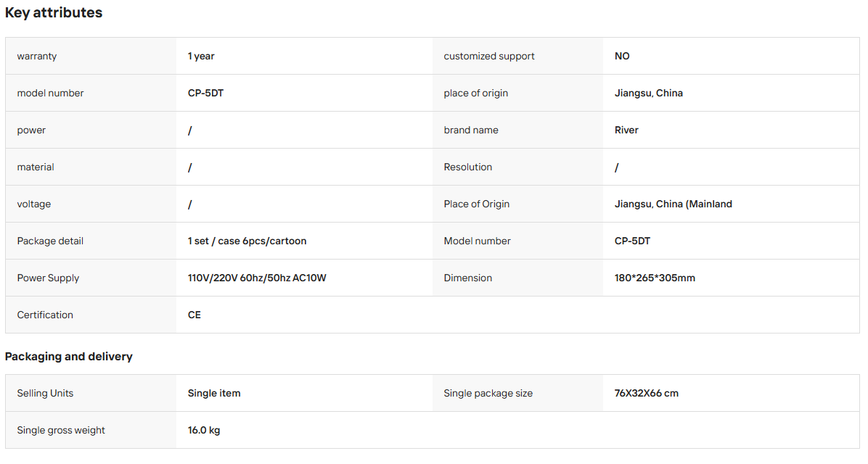Select Single gross weight value 16.0 kg
The height and width of the screenshot is (464, 868).
click(204, 430)
